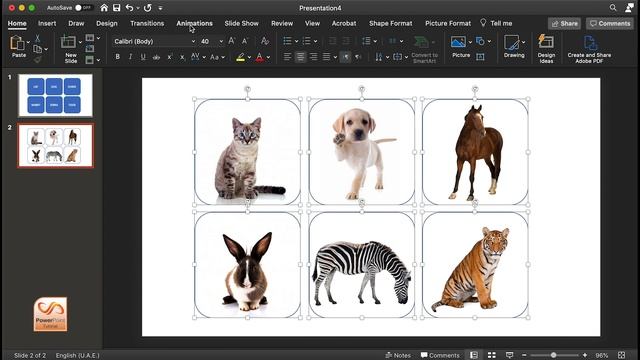The height and width of the screenshot is (360, 640).
Task: Open Drawing dropdown arrow
Action: coord(523,42)
